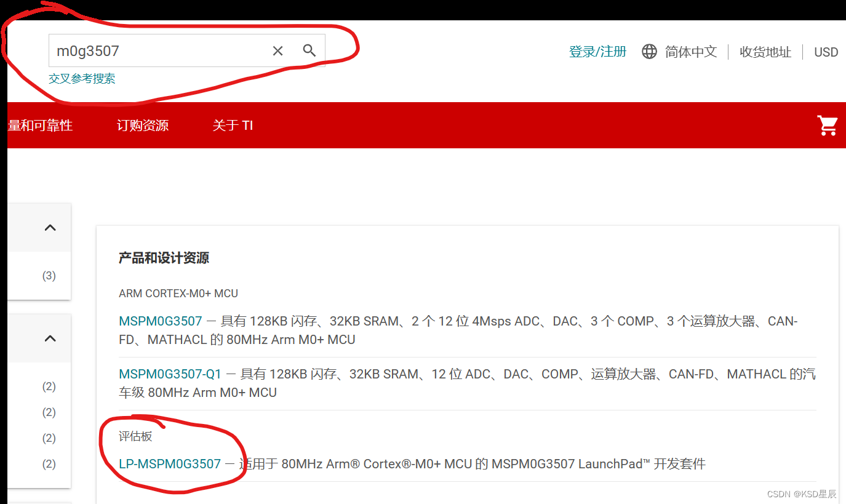Toggle the first filter option showing count (2)

[49, 386]
